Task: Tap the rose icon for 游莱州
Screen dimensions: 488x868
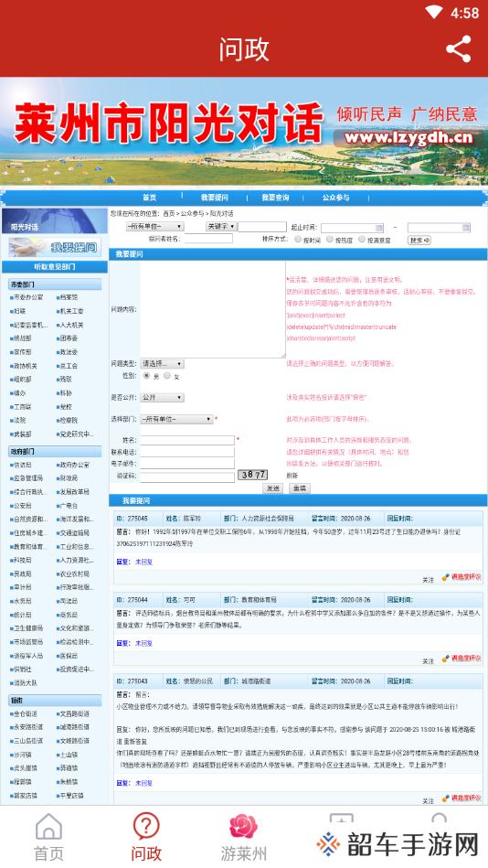Action: click(x=243, y=827)
